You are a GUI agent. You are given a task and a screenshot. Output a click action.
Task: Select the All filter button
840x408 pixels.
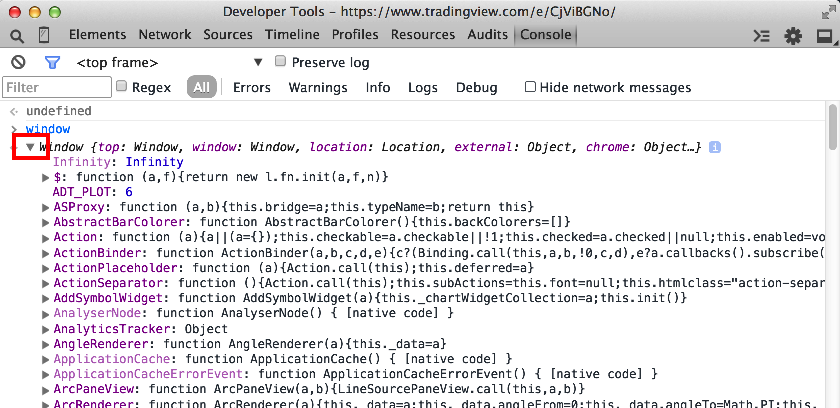point(201,87)
